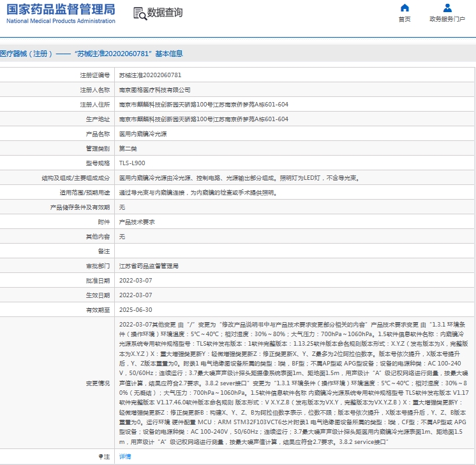Screen dimensions: 476x465
Task: Click the 适用范围/预期用途 description text
Action: point(198,193)
